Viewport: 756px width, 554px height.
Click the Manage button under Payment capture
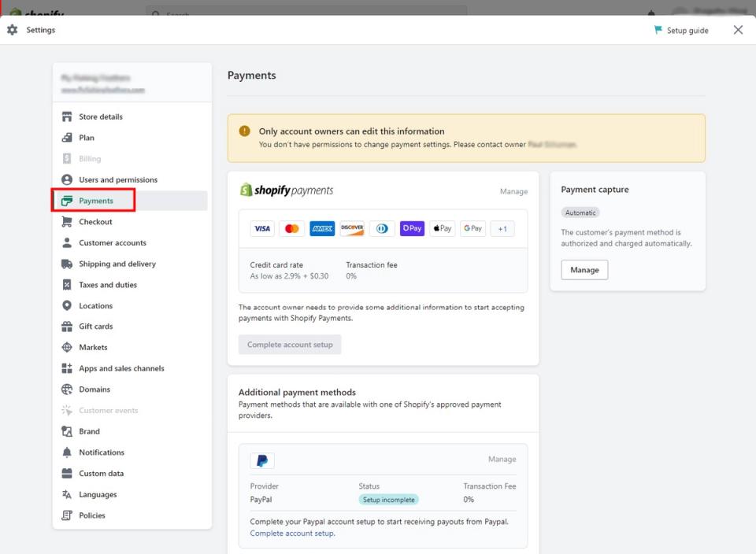[584, 270]
